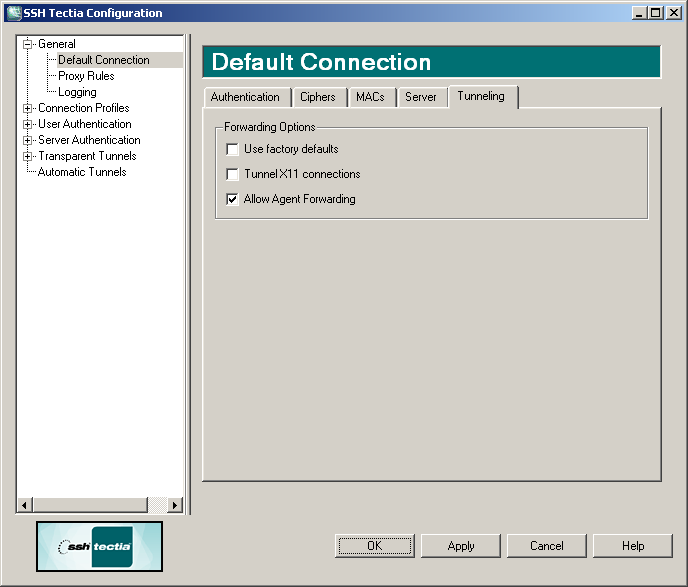
Task: Select Logging tree item
Action: click(77, 92)
